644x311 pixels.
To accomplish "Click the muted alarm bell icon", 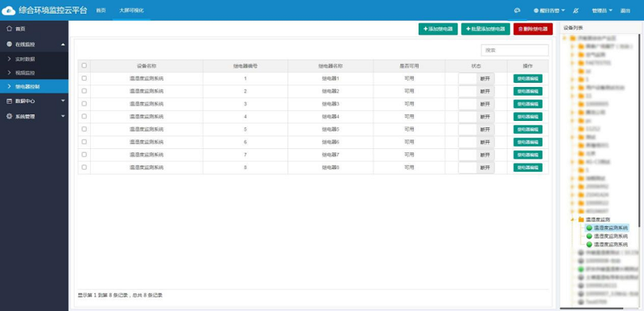I will [576, 10].
